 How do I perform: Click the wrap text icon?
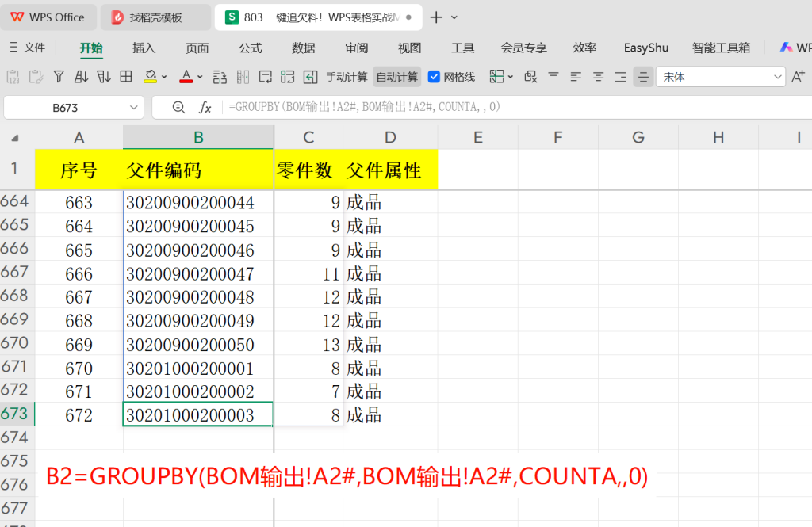click(x=265, y=77)
